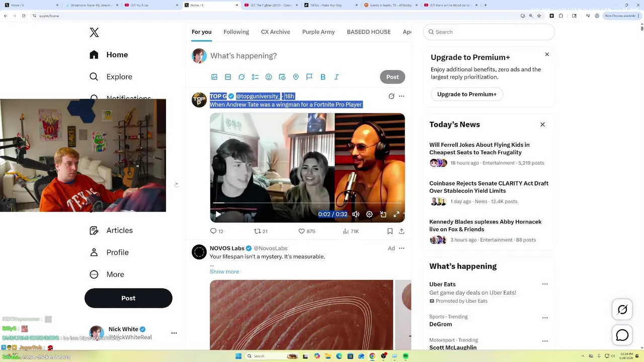
Task: Click the black sidebar Post button
Action: click(x=128, y=298)
